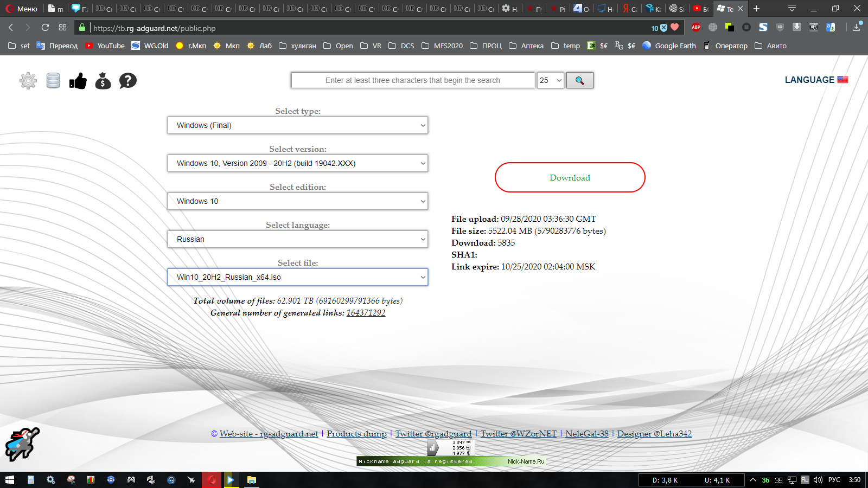Click the counter statistics badge in footer

pos(451,448)
